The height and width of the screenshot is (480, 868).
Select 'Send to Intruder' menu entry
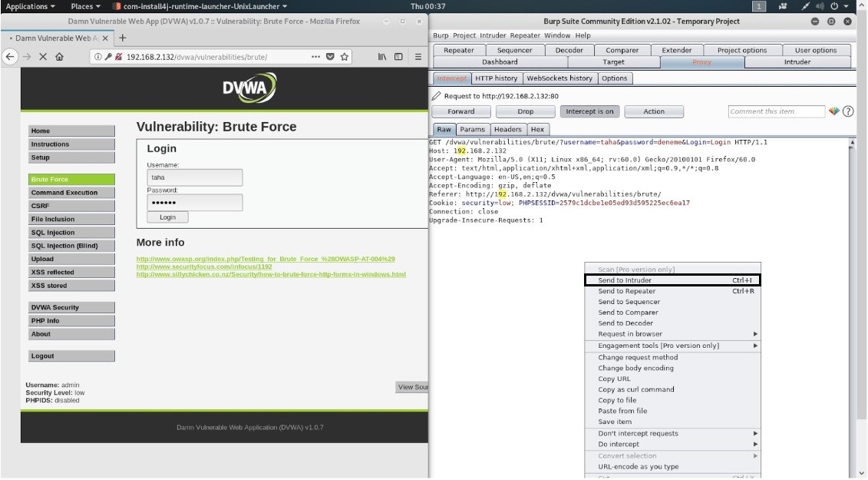[672, 280]
